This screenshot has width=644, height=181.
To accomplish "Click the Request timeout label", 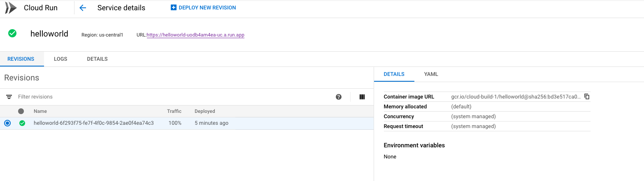I will pyautogui.click(x=403, y=126).
